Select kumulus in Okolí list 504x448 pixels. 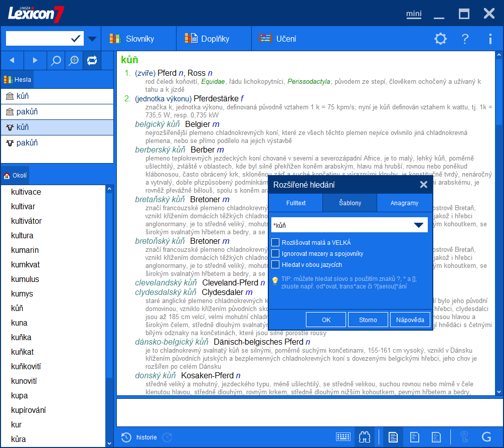click(25, 279)
